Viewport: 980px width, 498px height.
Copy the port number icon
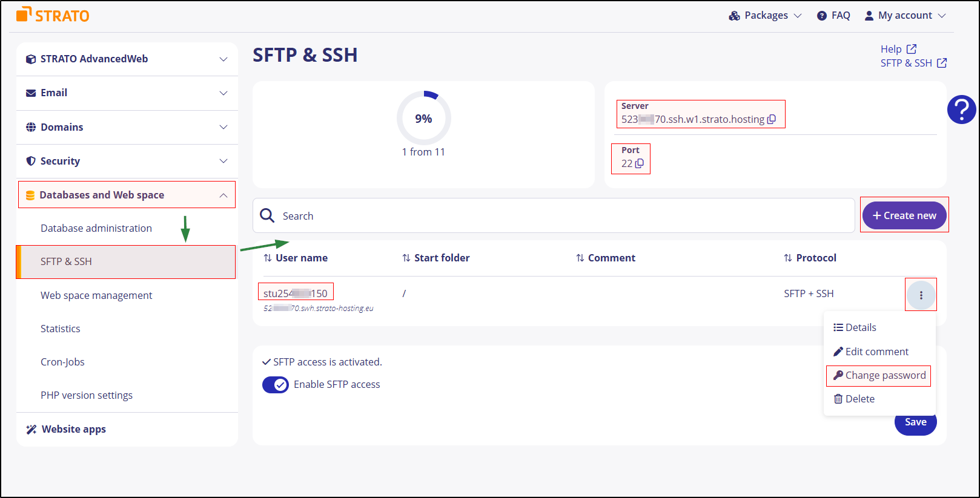(640, 163)
